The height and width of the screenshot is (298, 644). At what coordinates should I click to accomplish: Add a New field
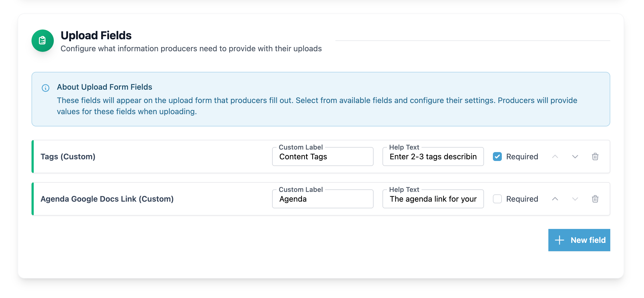(579, 240)
